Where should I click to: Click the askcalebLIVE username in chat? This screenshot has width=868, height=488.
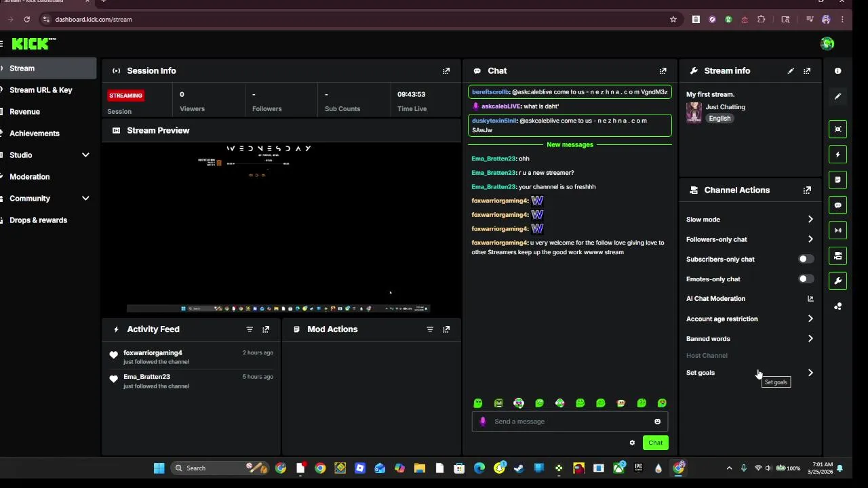coord(501,106)
